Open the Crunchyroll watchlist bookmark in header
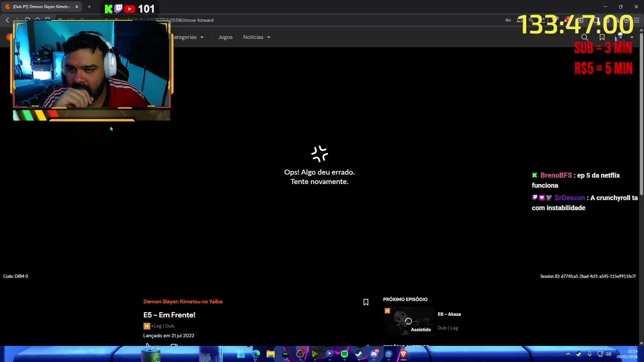Image resolution: width=644 pixels, height=362 pixels. click(602, 37)
